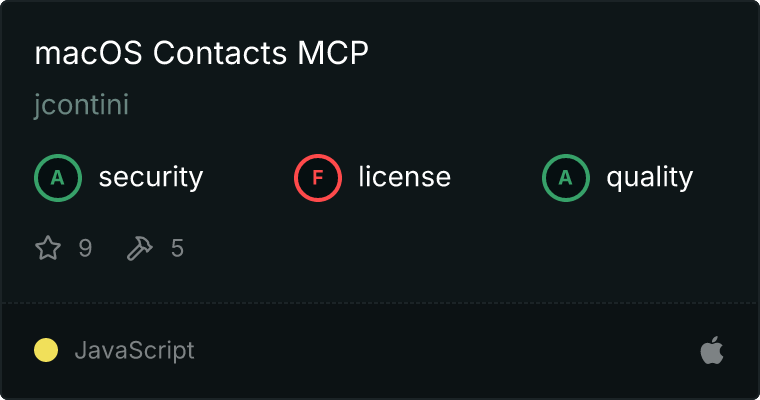Click the red F license grade badge
Viewport: 760px width, 400px height.
(317, 177)
